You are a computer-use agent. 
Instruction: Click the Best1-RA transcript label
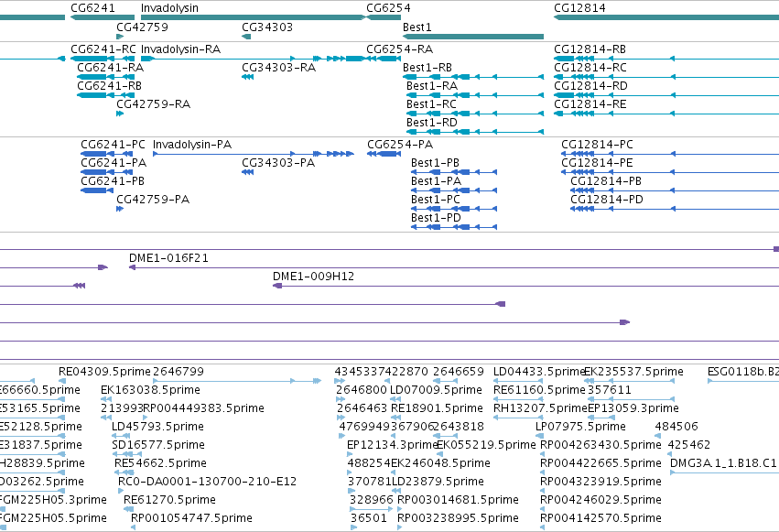432,85
